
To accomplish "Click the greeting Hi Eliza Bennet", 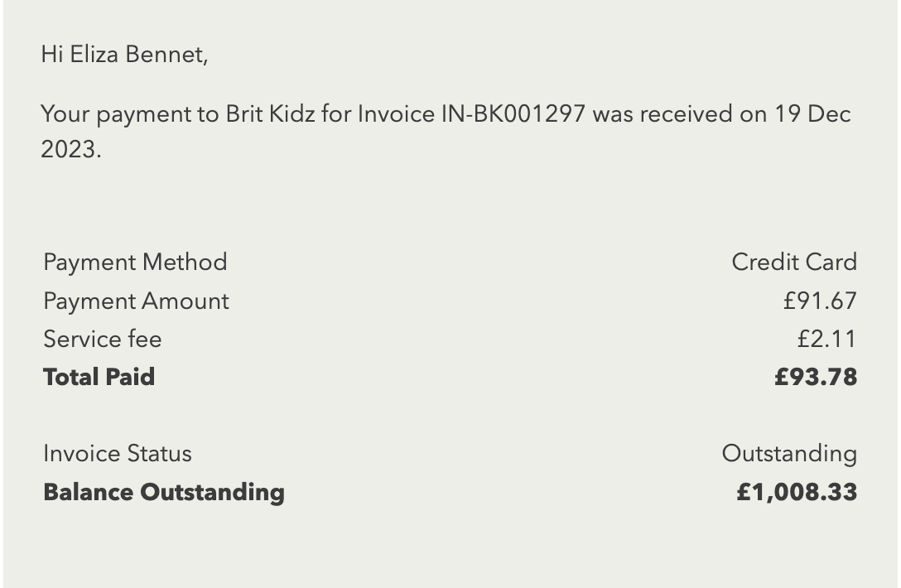I will pos(124,55).
